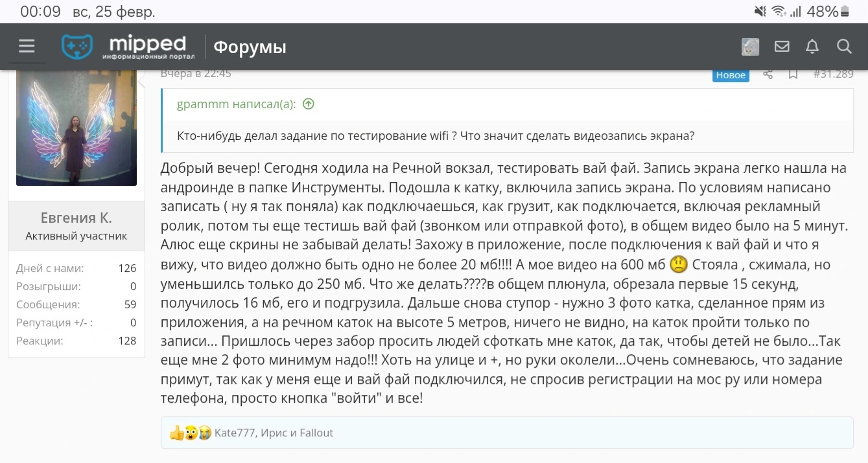Share this post via share icon

(x=768, y=74)
